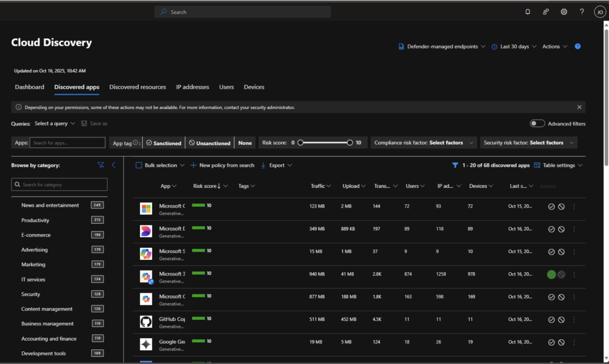The image size is (609, 364).
Task: Click green sanctioned icon in 940 MB row
Action: pyautogui.click(x=551, y=275)
